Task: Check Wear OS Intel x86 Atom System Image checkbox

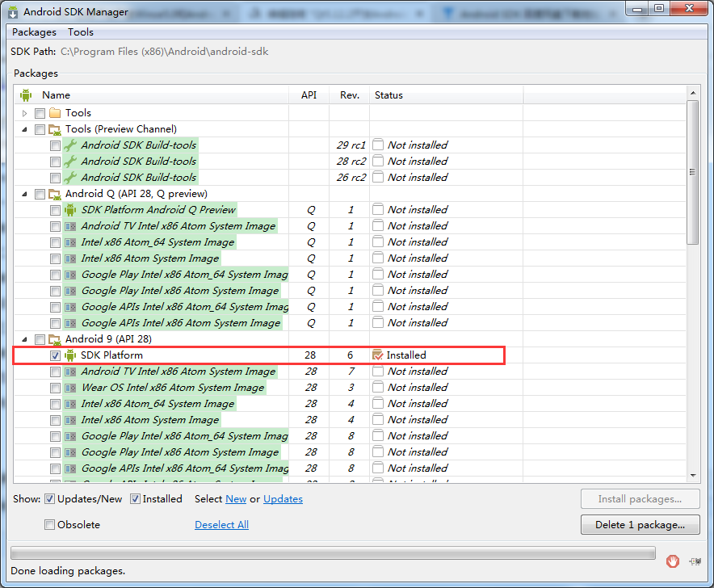Action: click(x=55, y=388)
